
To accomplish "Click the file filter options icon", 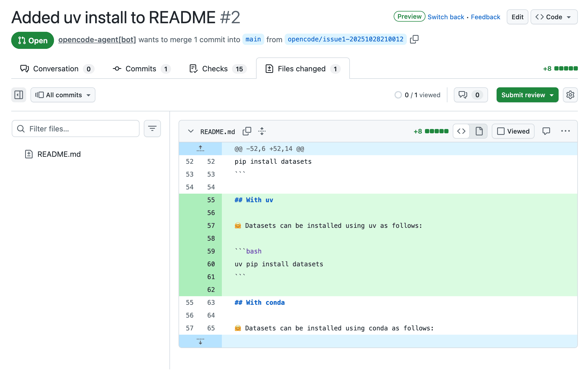I will 152,128.
